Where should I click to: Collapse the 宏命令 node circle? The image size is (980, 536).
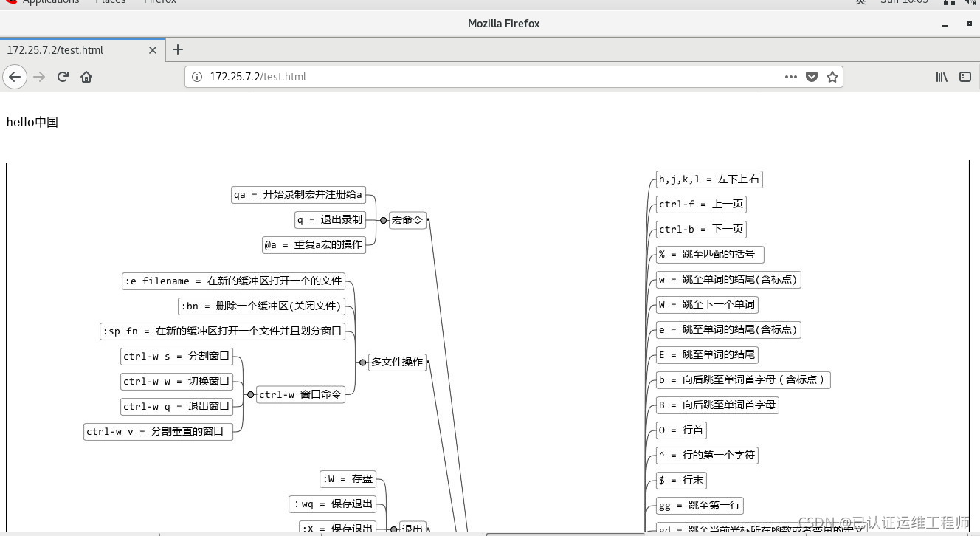383,220
